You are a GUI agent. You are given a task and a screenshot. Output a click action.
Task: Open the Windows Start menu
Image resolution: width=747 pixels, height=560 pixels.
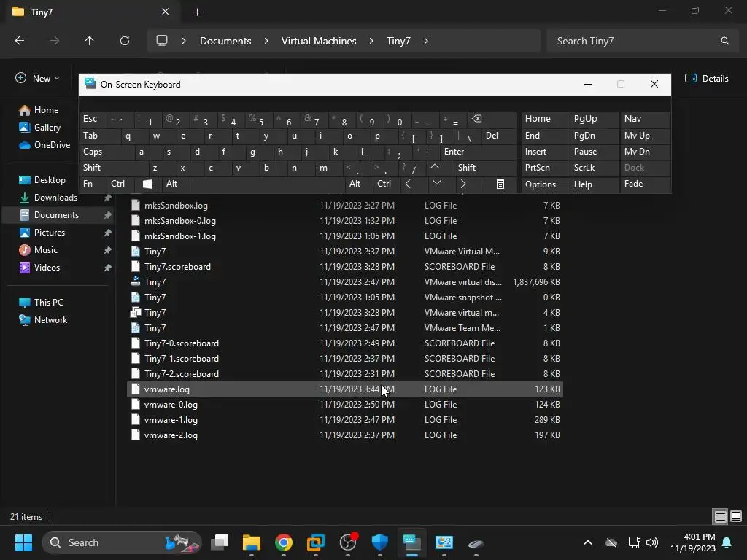[x=23, y=542]
